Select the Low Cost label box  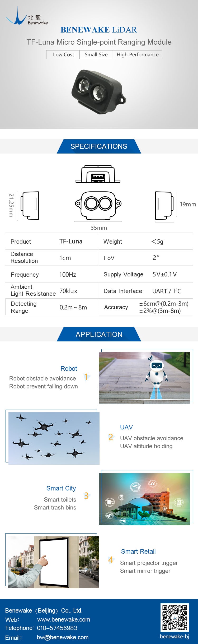[63, 55]
